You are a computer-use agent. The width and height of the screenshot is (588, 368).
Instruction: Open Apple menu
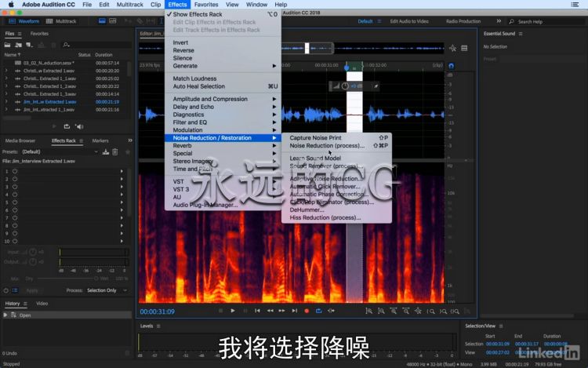pos(11,5)
